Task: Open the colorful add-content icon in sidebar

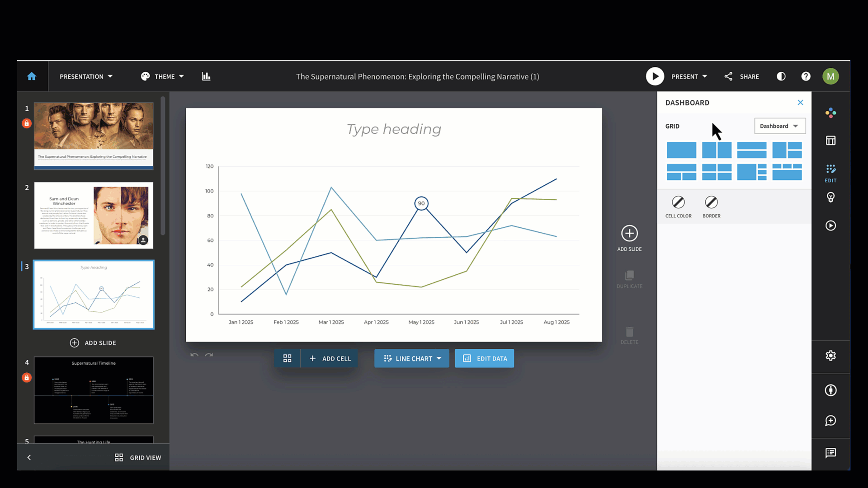Action: pos(830,113)
